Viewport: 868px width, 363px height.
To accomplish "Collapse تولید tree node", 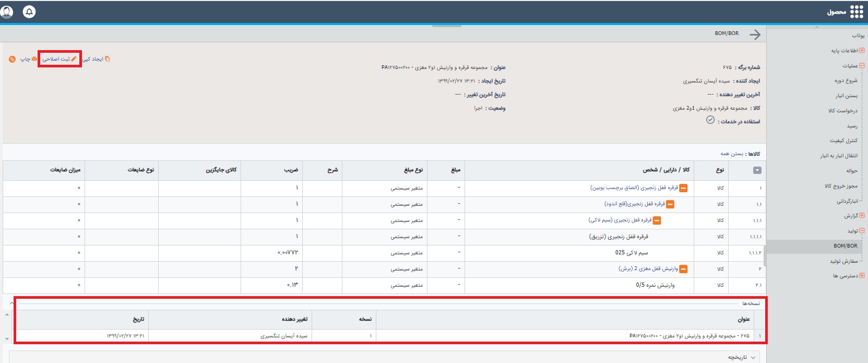I will coord(862,230).
